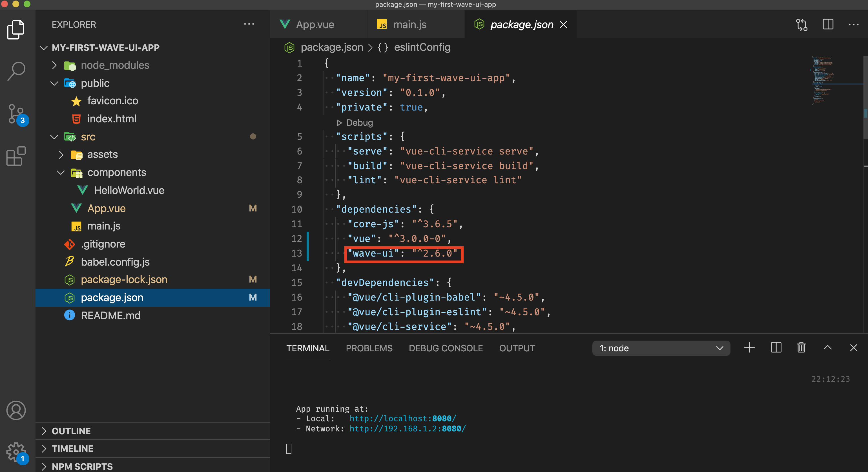Open the http://localhost:8080 link
868x472 pixels.
402,418
